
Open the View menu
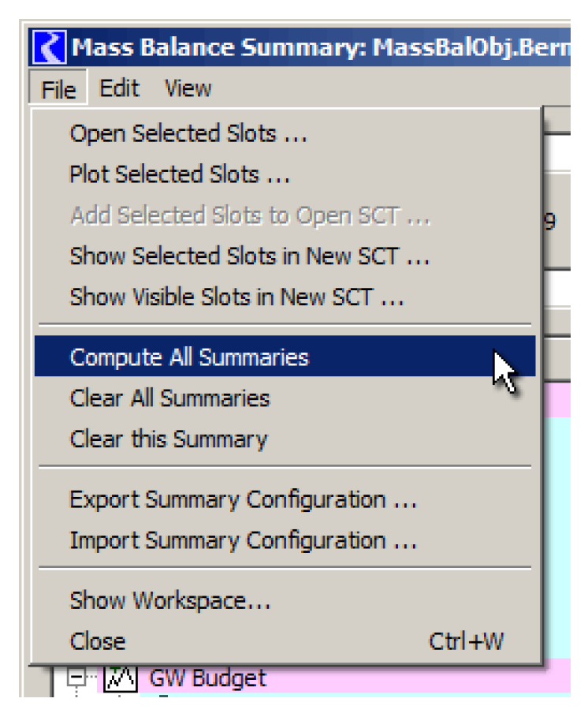click(x=188, y=88)
